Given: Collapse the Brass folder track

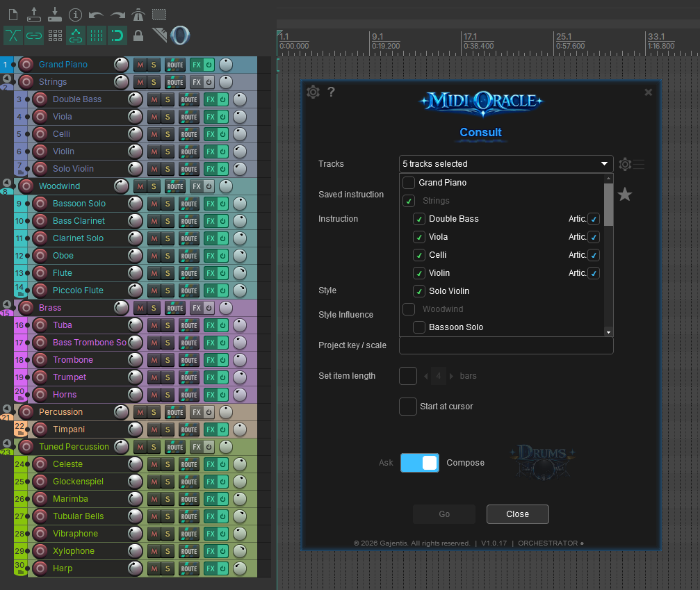Looking at the screenshot, I should click(x=7, y=304).
